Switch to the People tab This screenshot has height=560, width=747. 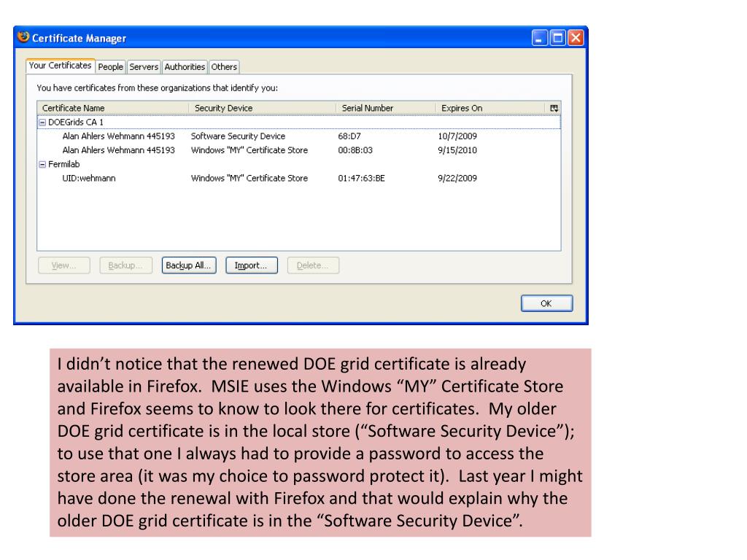pos(111,67)
